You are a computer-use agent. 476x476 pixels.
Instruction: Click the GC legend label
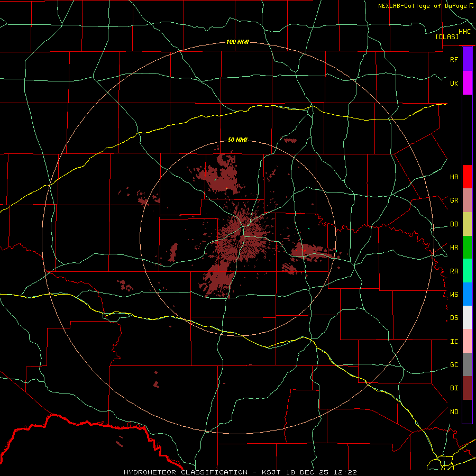pyautogui.click(x=454, y=365)
